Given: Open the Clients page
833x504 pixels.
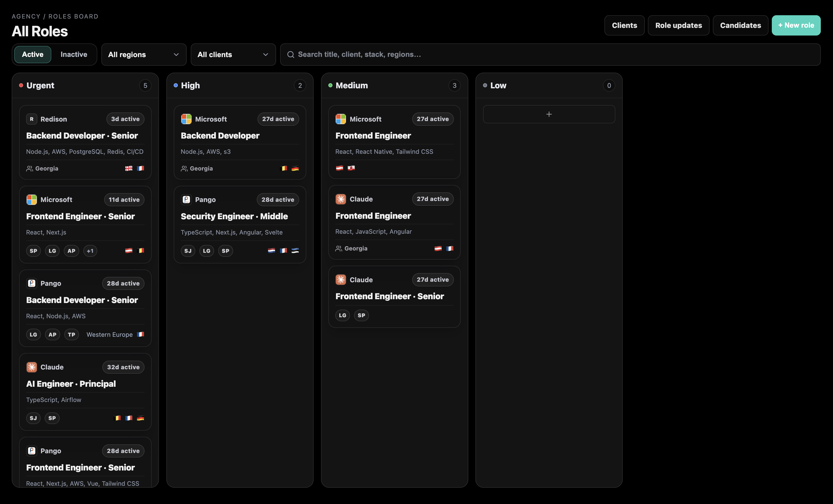Looking at the screenshot, I should [x=624, y=25].
